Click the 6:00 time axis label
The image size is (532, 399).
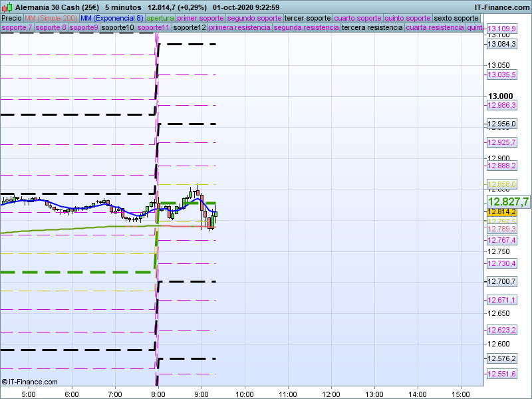coord(72,394)
